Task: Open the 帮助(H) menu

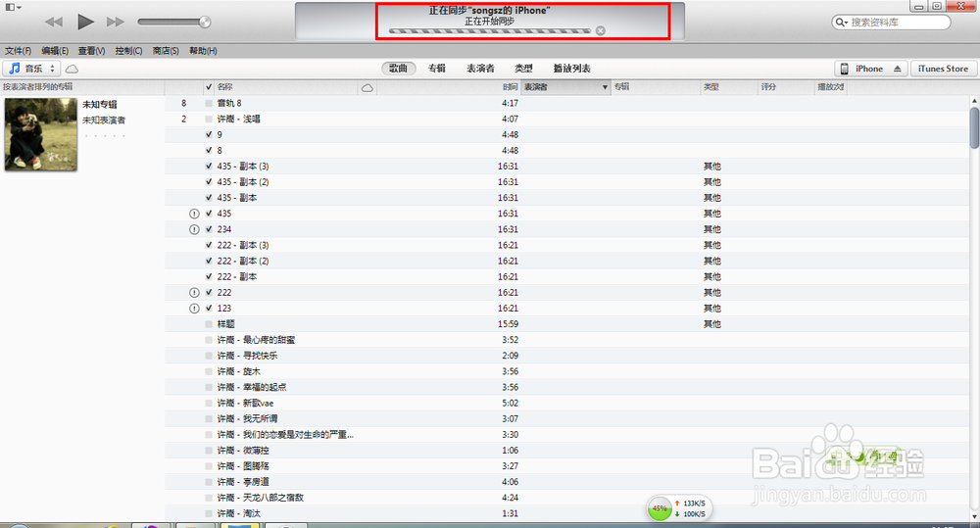Action: [x=203, y=51]
